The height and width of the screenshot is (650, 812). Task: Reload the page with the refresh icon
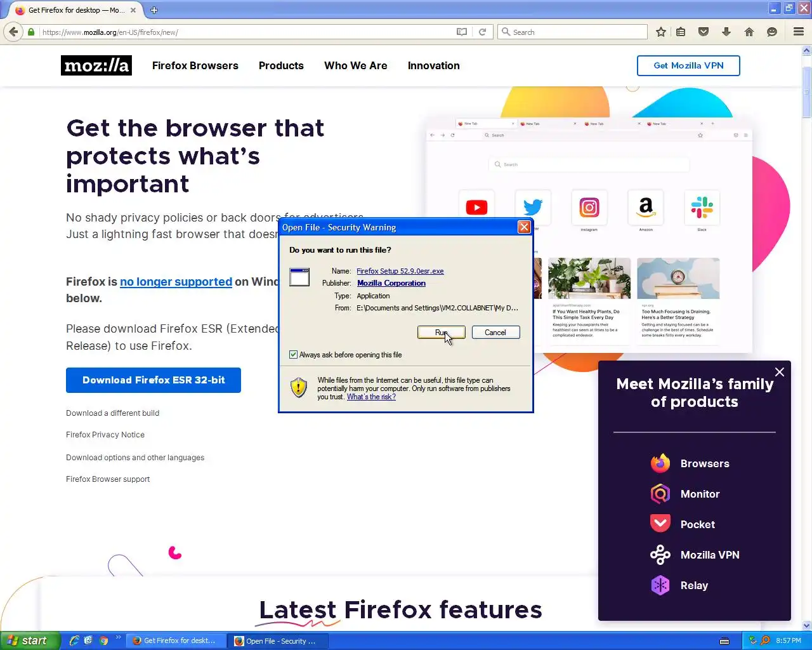(x=482, y=32)
